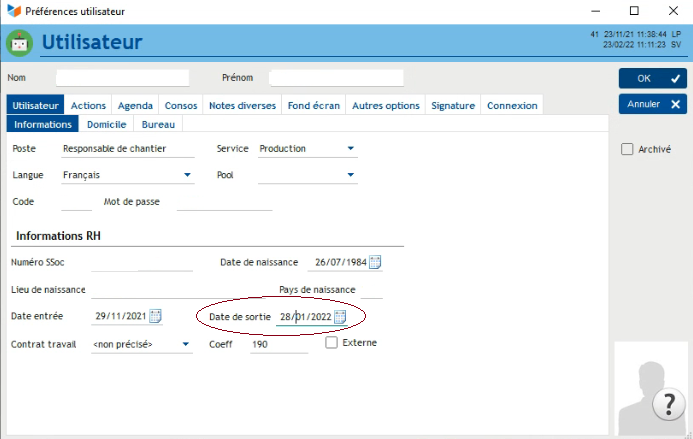Viewport: 693px width, 439px height.
Task: Open calendar picker for Date entrée
Action: click(x=155, y=317)
